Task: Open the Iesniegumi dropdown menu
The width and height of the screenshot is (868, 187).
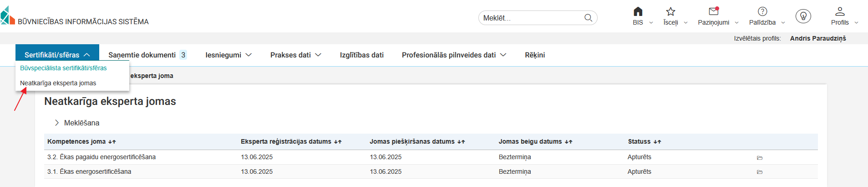Action: 228,55
